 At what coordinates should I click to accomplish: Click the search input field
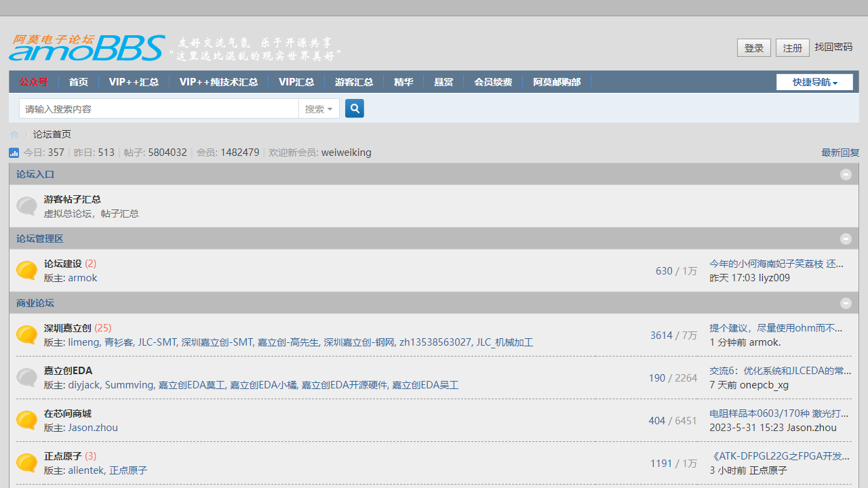coord(159,108)
